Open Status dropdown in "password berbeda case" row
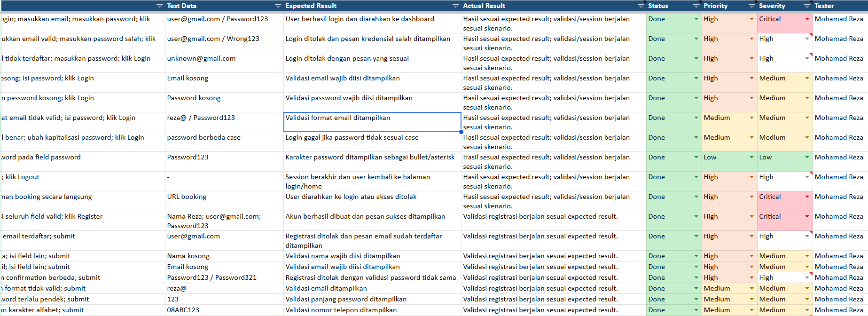Screen dimensions: 868x316 coord(696,138)
